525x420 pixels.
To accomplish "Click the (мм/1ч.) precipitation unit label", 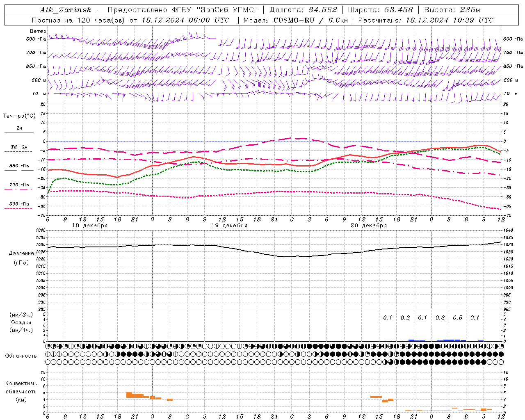I will tap(21, 330).
